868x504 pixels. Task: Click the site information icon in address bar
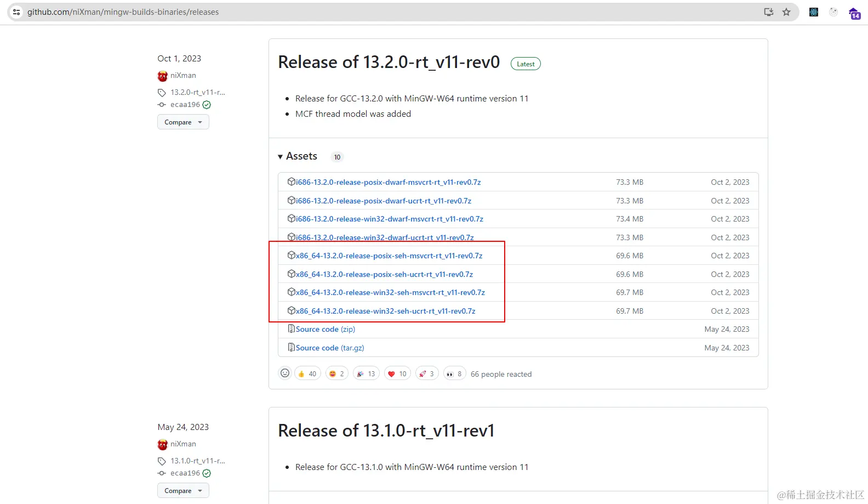click(x=16, y=12)
